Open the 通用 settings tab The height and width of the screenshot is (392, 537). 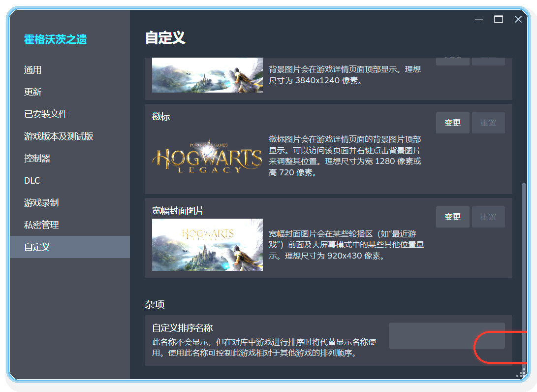click(x=70, y=70)
